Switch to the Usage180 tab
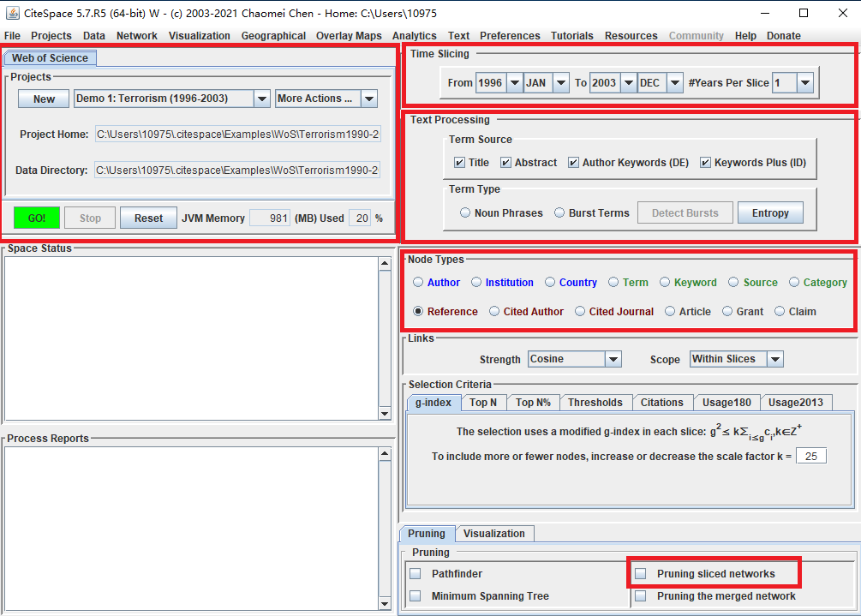 pos(726,403)
